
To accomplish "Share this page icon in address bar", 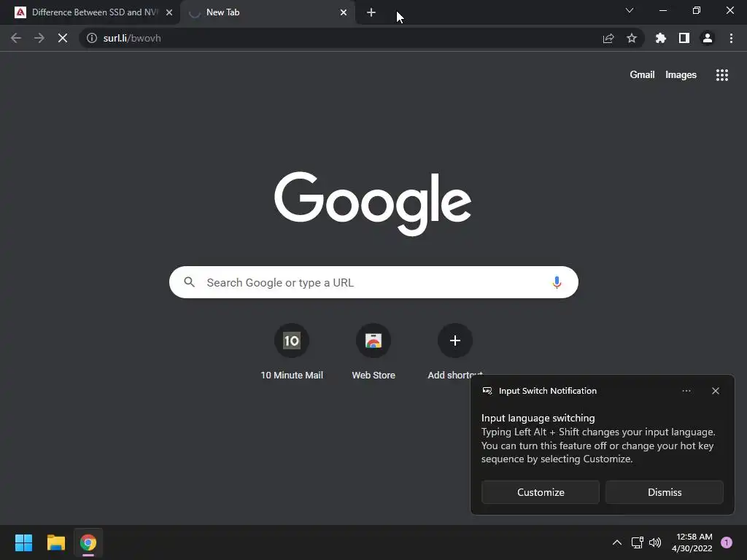I will point(608,38).
